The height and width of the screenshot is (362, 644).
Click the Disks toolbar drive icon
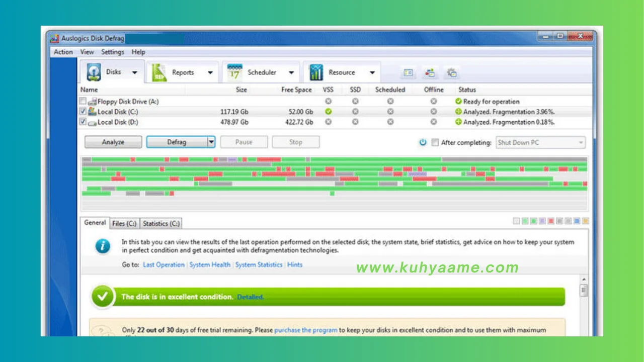pyautogui.click(x=94, y=72)
